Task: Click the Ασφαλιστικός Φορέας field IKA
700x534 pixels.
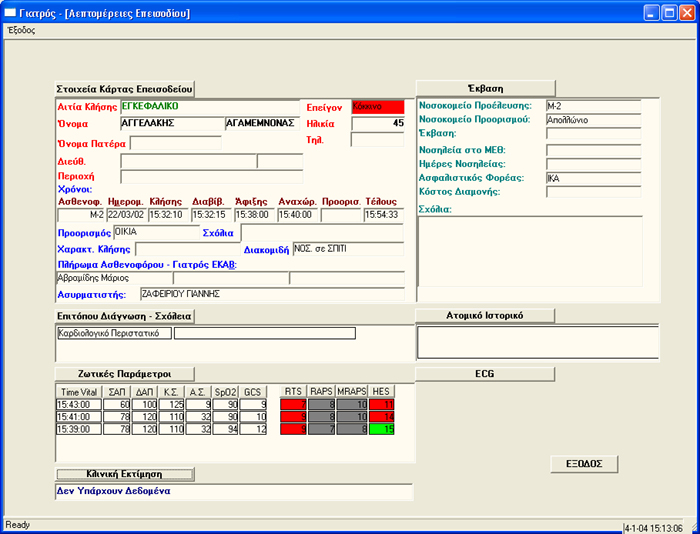Action: [593, 178]
